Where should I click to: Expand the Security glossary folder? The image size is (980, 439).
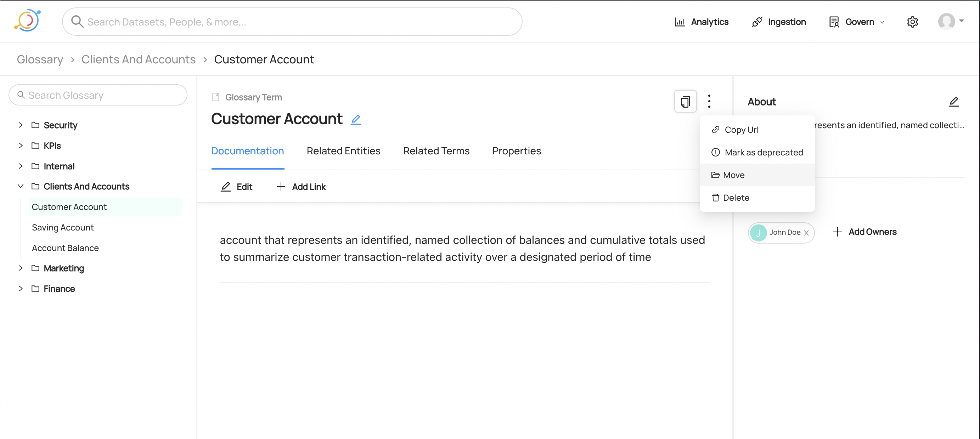(x=21, y=125)
